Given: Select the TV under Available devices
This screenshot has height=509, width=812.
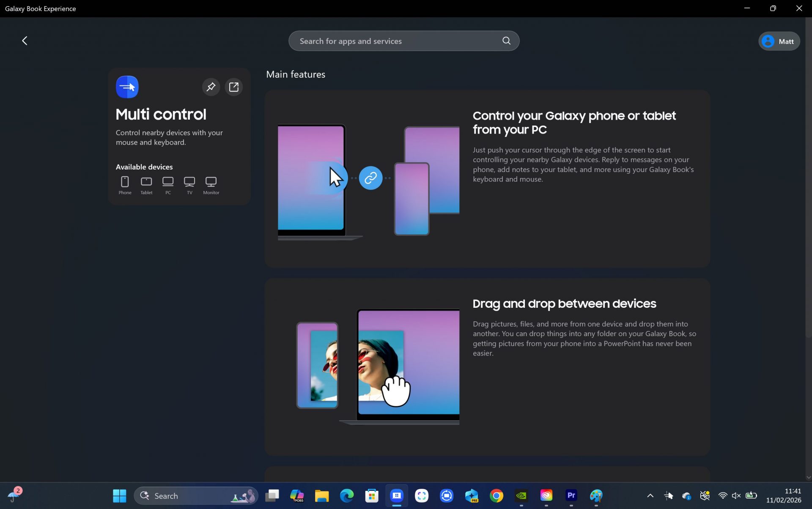Looking at the screenshot, I should [189, 183].
